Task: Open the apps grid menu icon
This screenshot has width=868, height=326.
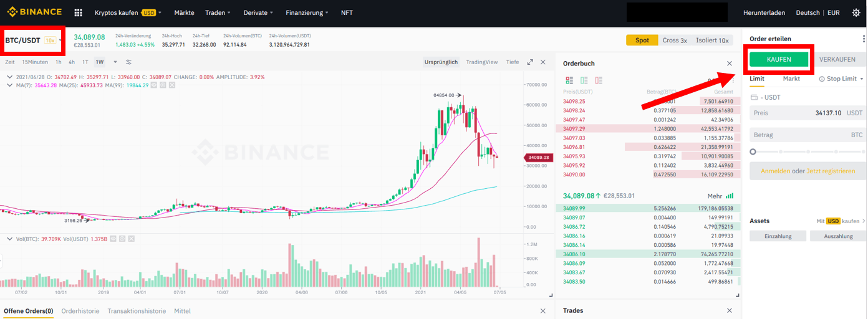Action: (x=78, y=12)
